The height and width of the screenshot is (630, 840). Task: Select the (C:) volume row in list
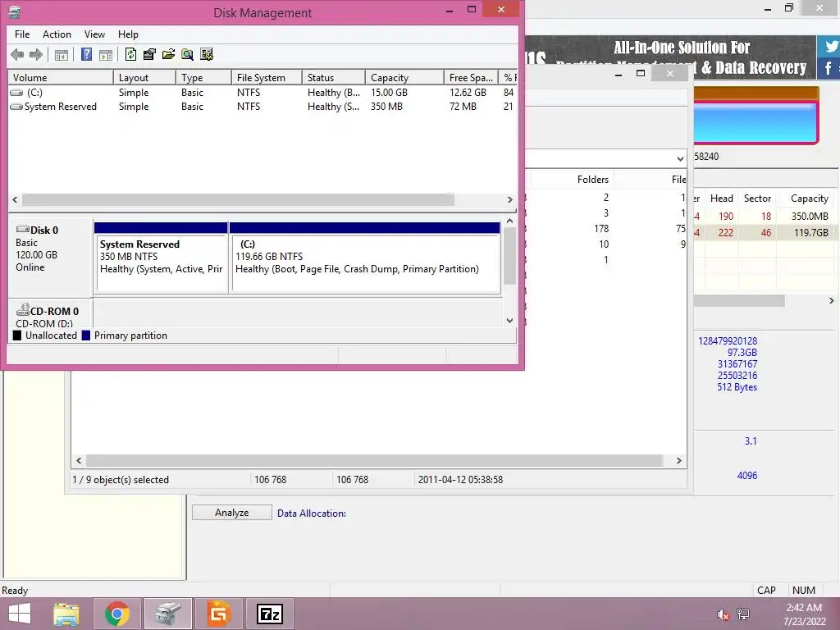(x=262, y=93)
